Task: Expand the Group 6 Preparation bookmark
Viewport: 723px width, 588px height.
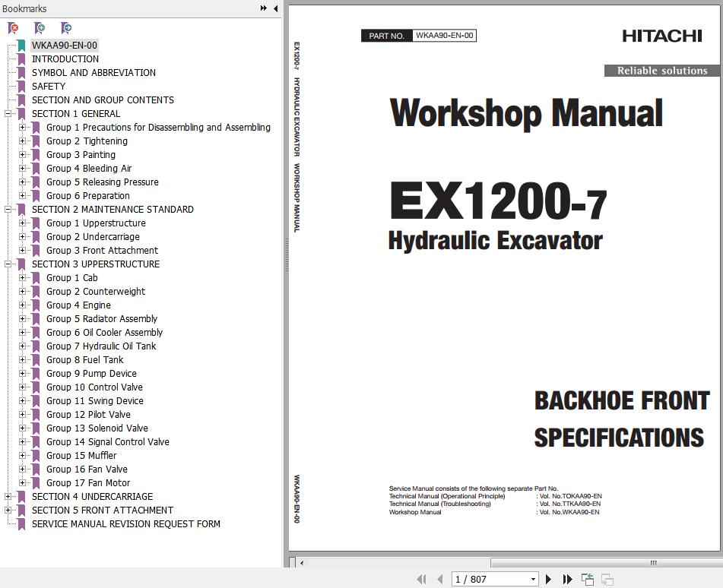Action: [22, 196]
